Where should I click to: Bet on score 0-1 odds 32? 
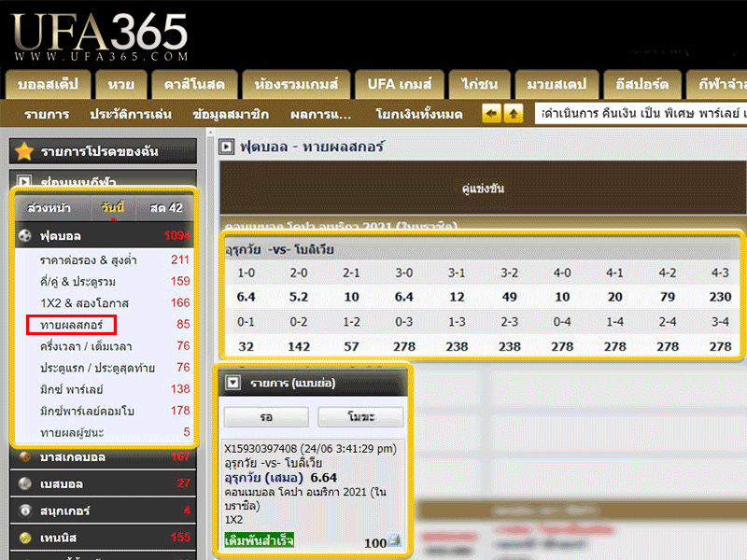[247, 346]
